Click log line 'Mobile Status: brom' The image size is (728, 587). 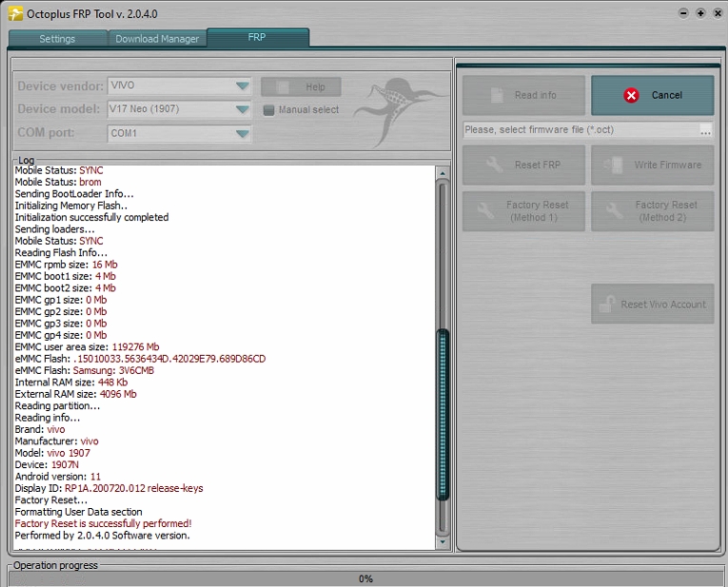pyautogui.click(x=58, y=182)
